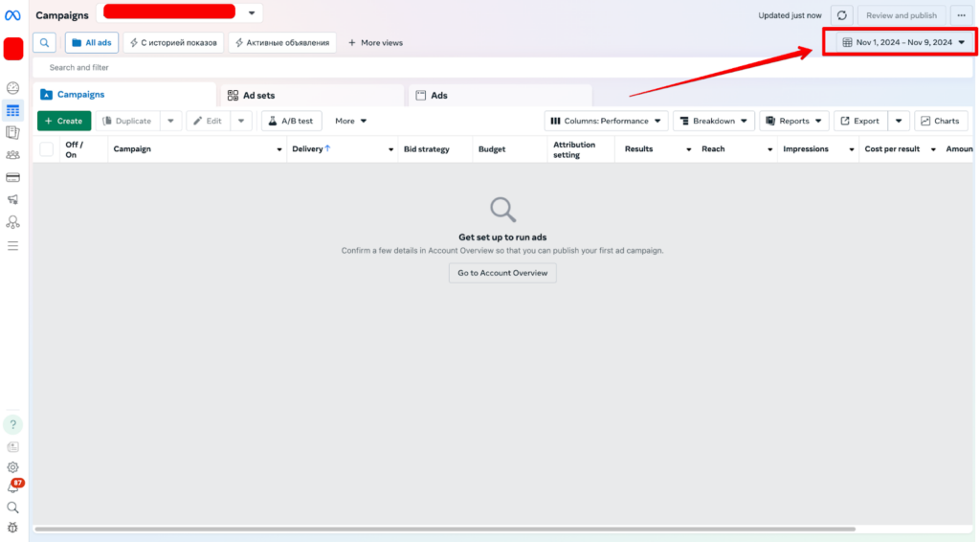
Task: Open the audiences people icon in sidebar
Action: 13,154
